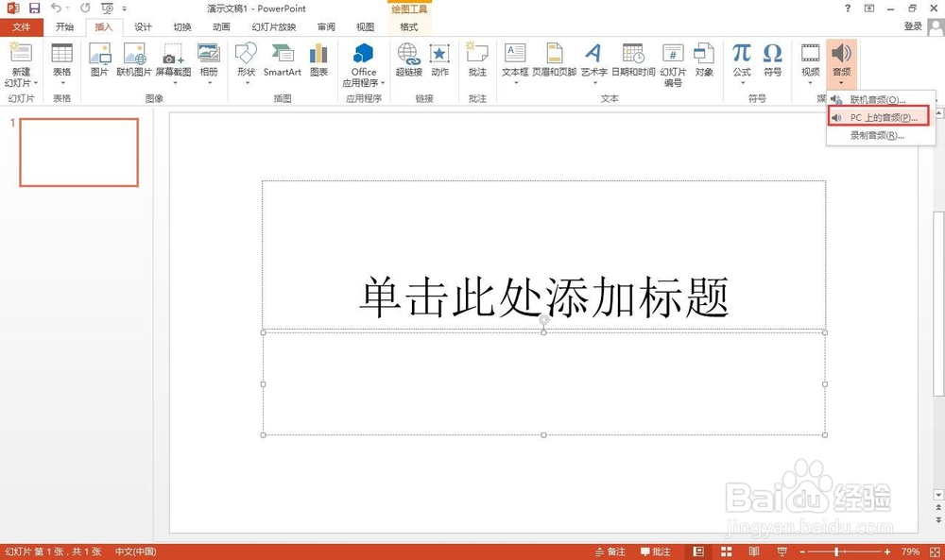Open quick access toolbar customize dropdown
The width and height of the screenshot is (945, 560).
[x=124, y=8]
